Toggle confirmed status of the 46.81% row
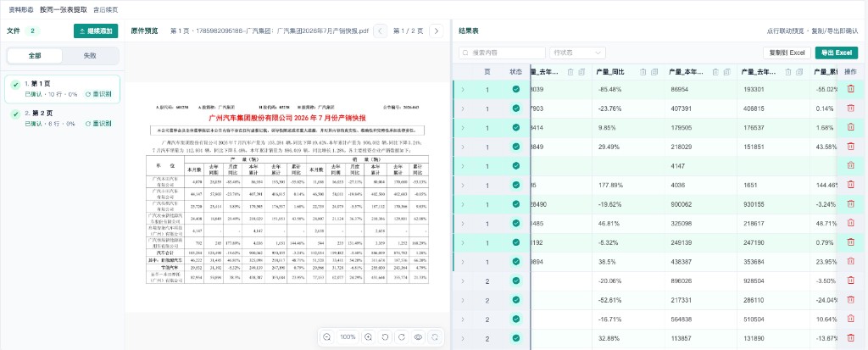Image resolution: width=868 pixels, height=350 pixels. [x=516, y=223]
